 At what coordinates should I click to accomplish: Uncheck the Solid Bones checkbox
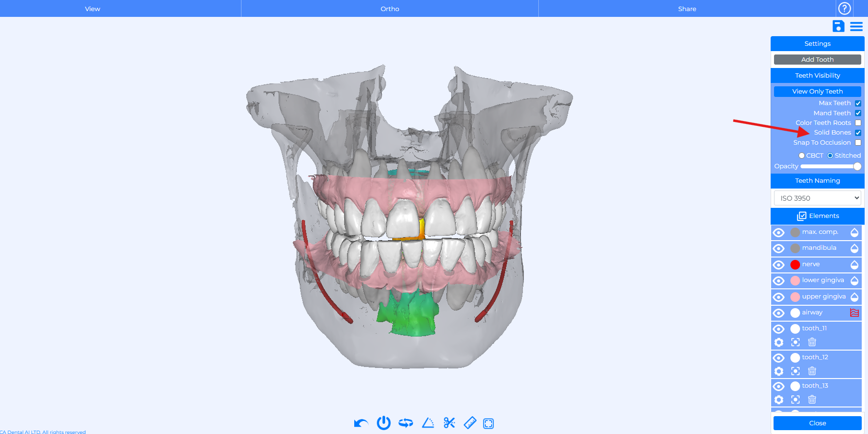(x=858, y=133)
